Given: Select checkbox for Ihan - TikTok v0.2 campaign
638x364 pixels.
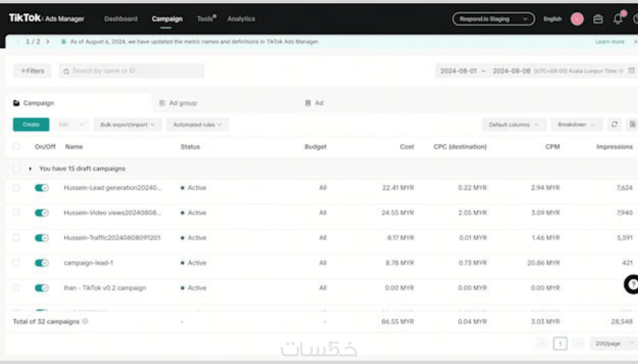Looking at the screenshot, I should point(16,288).
